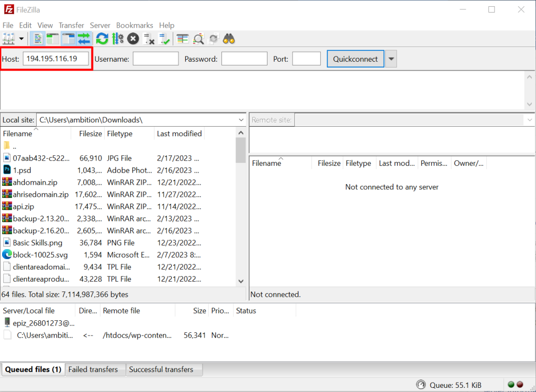The image size is (536, 392).
Task: Expand Local site path dropdown
Action: [241, 120]
